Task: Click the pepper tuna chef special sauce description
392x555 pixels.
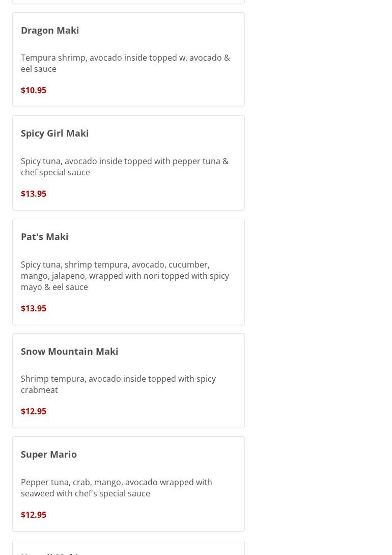Action: click(124, 167)
